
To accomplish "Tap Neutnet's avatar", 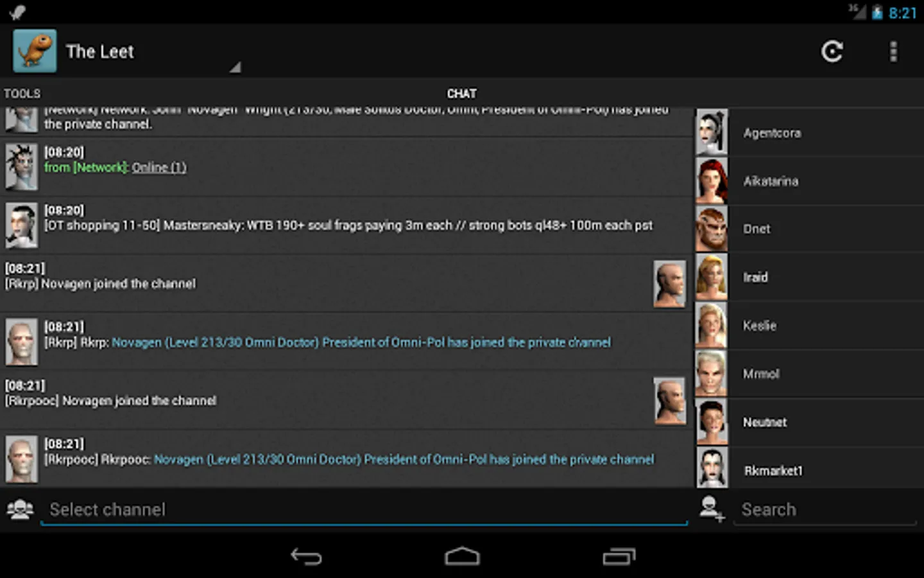I will pos(712,421).
